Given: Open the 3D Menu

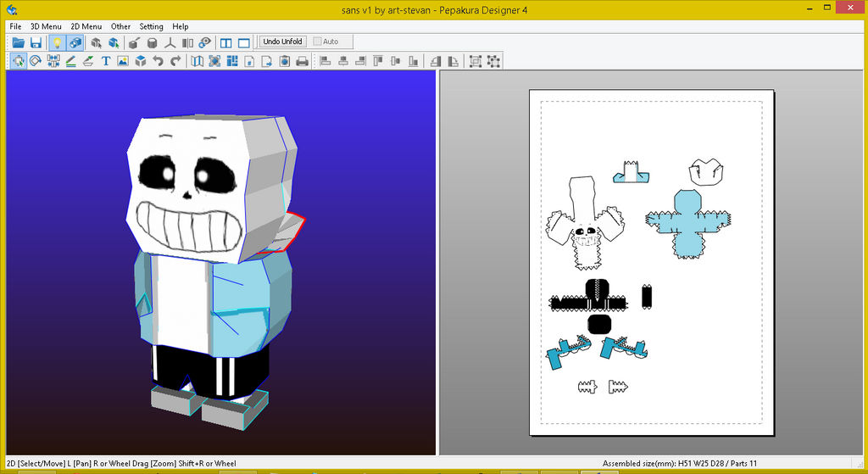Looking at the screenshot, I should pyautogui.click(x=46, y=26).
